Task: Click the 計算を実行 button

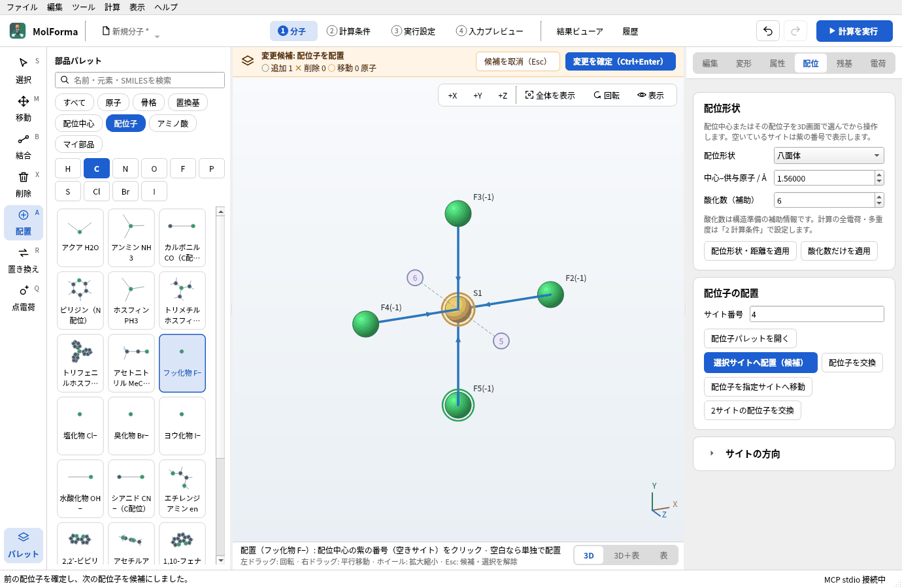Action: (854, 31)
